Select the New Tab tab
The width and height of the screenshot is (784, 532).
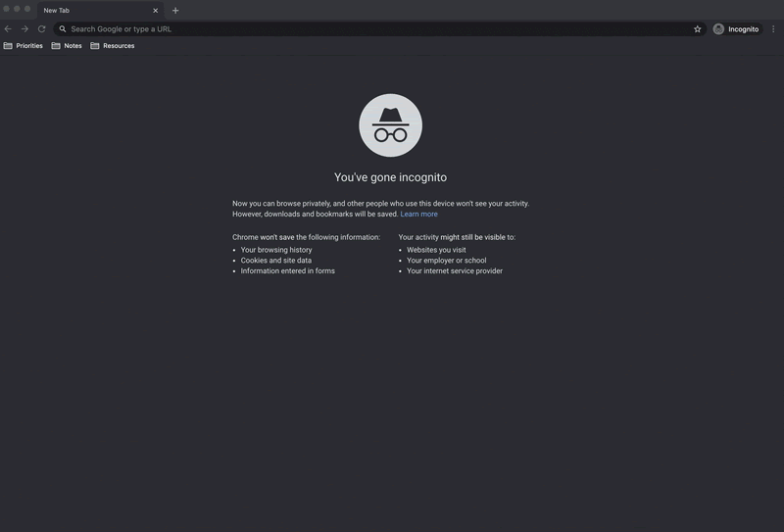coord(100,11)
